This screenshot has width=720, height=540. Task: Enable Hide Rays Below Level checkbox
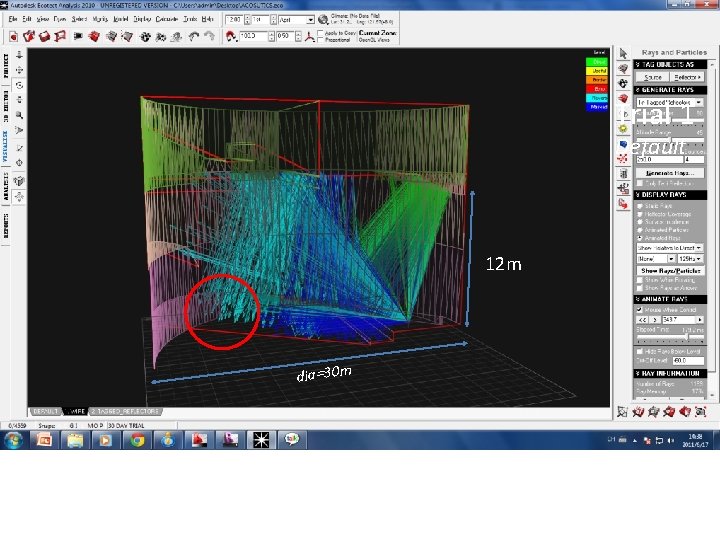640,351
